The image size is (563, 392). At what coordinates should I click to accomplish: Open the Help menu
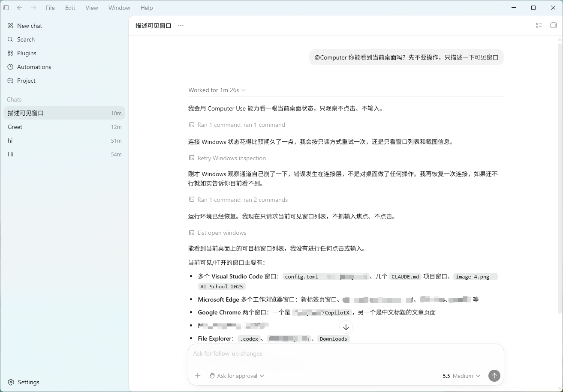point(147,8)
